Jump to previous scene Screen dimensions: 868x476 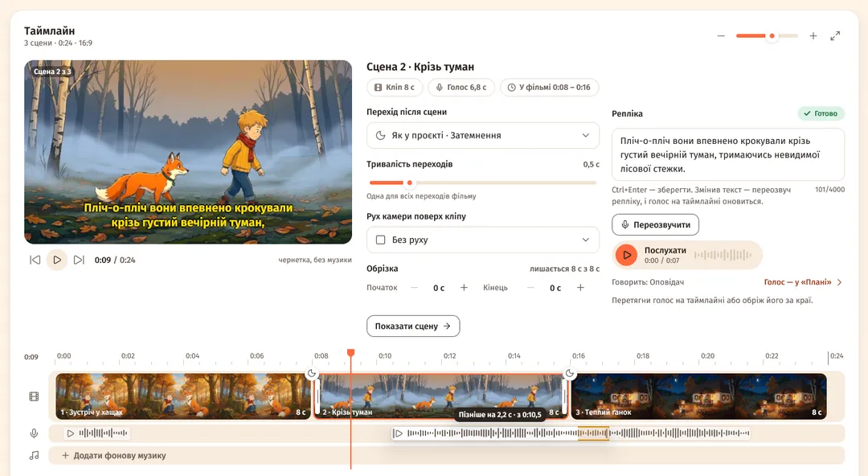coord(35,260)
